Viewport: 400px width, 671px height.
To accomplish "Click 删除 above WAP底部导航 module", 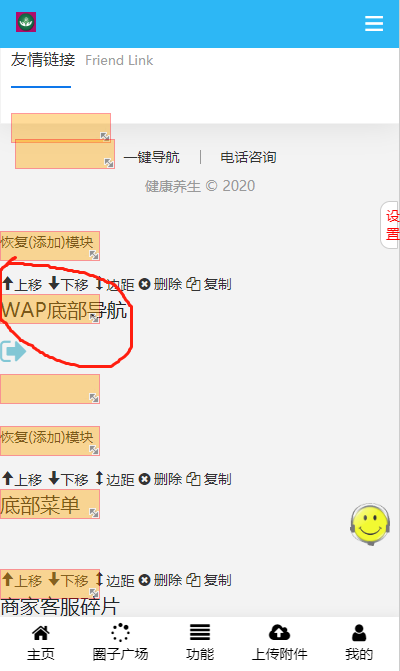I will click(160, 284).
